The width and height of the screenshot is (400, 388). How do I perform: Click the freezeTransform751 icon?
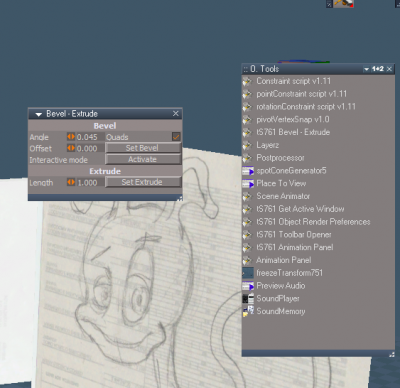coord(248,273)
